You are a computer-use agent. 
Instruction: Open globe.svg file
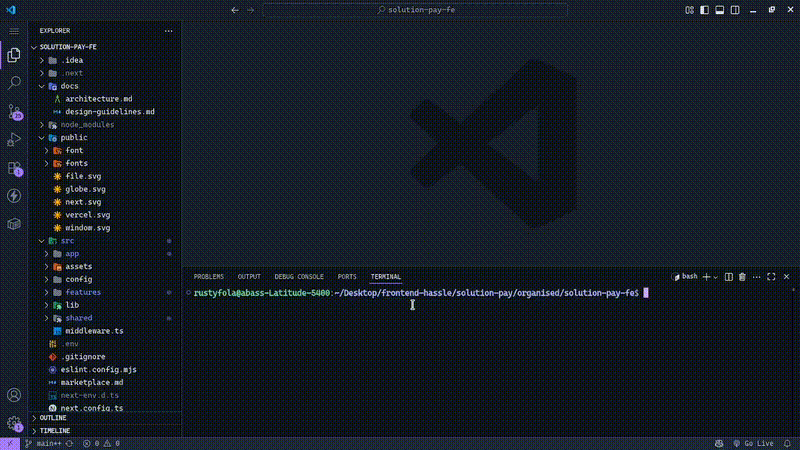click(x=105, y=189)
